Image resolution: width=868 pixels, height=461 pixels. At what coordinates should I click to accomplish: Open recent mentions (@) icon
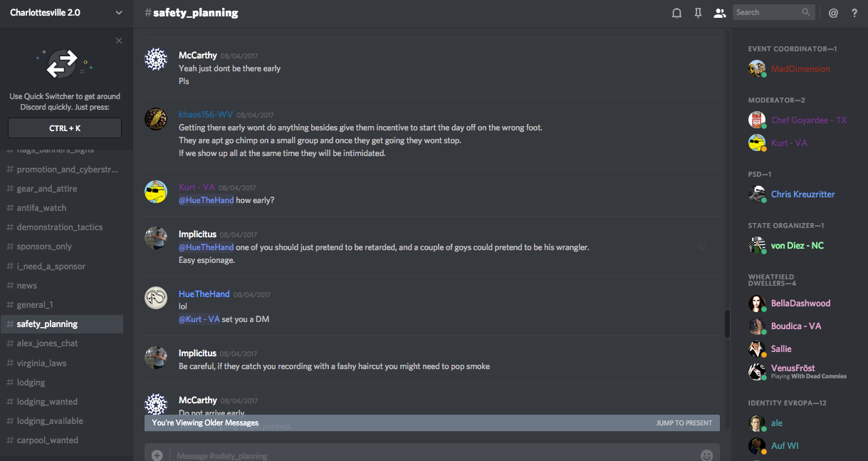[x=833, y=13]
